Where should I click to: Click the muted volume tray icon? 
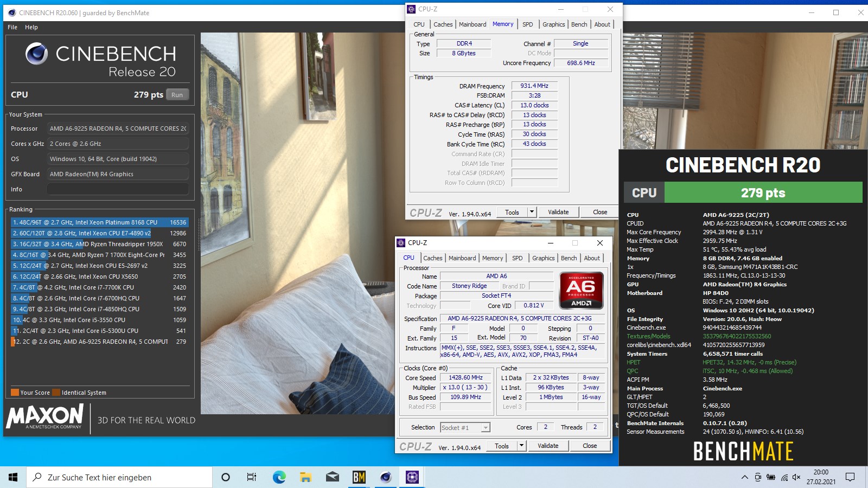click(796, 478)
